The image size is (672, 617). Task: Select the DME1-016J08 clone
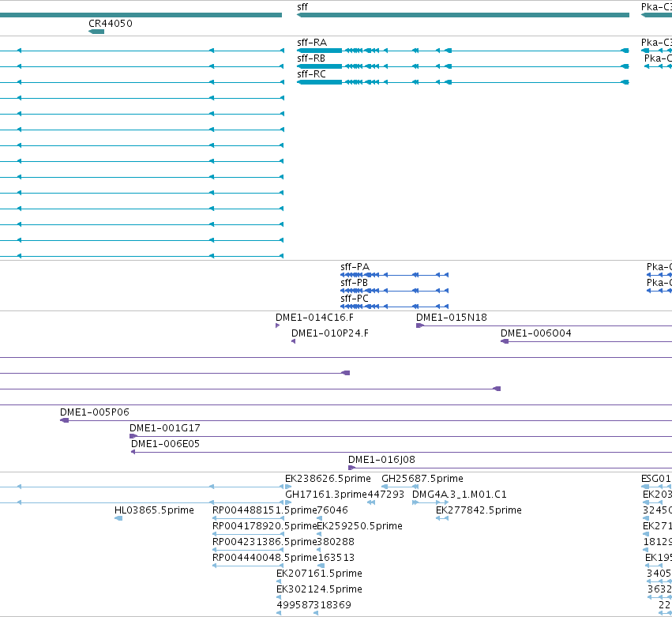point(510,468)
